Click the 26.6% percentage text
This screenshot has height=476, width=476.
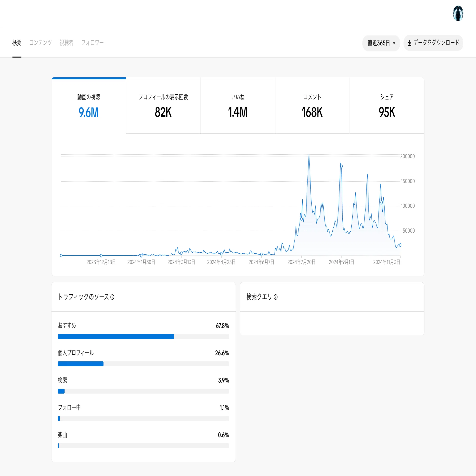tap(222, 353)
